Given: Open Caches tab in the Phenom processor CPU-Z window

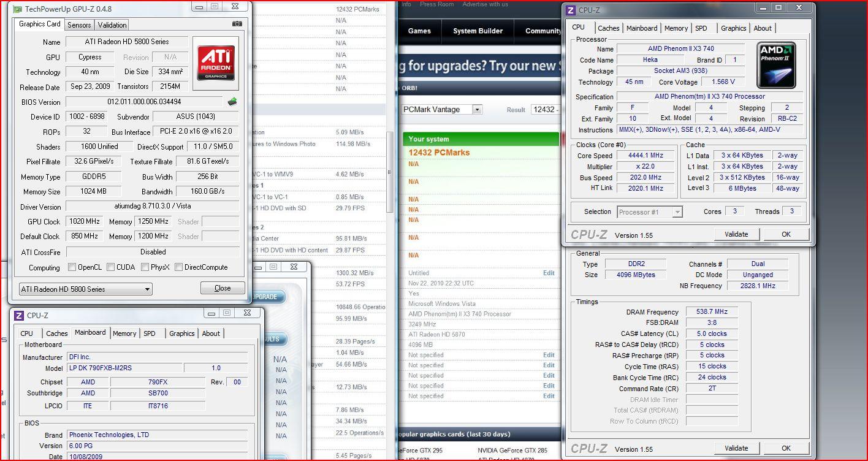Looking at the screenshot, I should 609,28.
